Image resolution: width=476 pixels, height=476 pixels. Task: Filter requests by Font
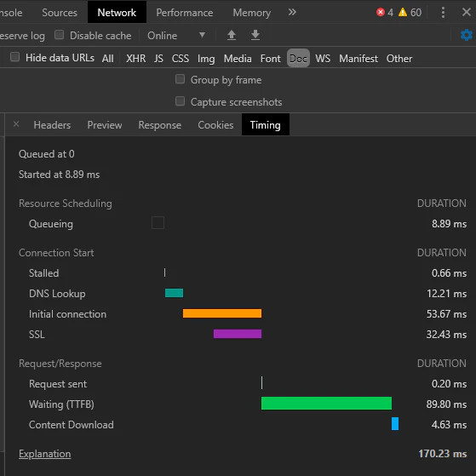coord(271,58)
